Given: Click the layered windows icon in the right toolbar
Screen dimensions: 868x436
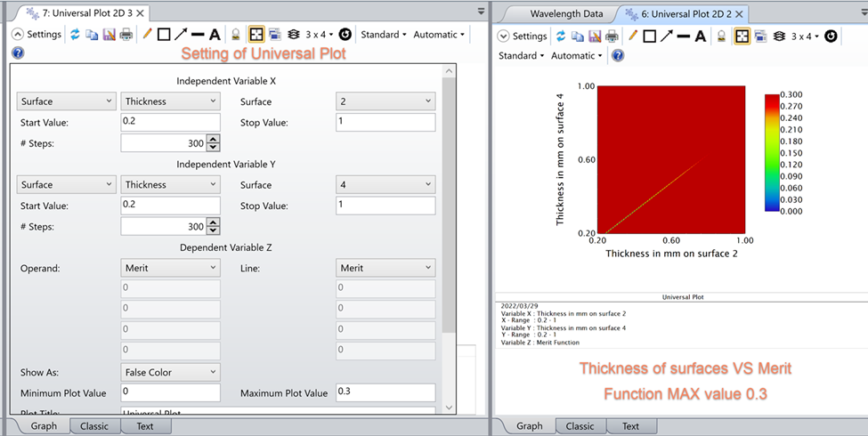Looking at the screenshot, I should point(760,36).
